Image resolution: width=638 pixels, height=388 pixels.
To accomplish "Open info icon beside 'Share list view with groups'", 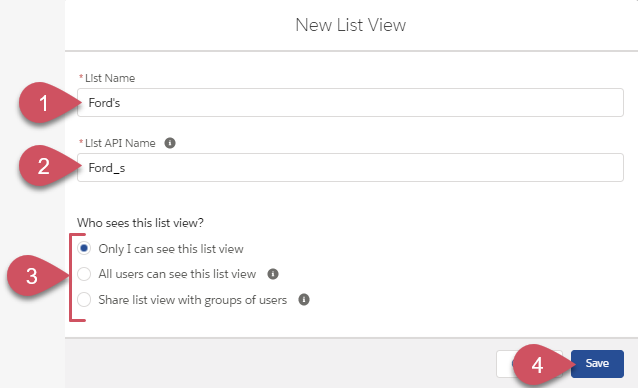I will click(304, 300).
